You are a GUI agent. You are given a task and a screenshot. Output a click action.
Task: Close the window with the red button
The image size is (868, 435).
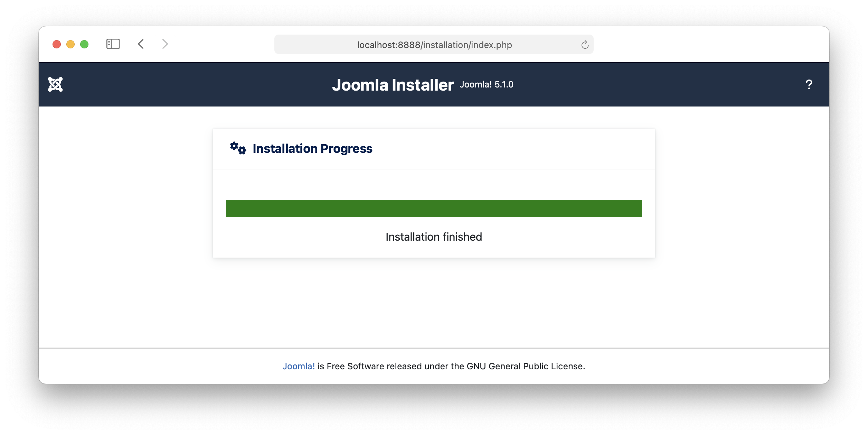tap(57, 44)
